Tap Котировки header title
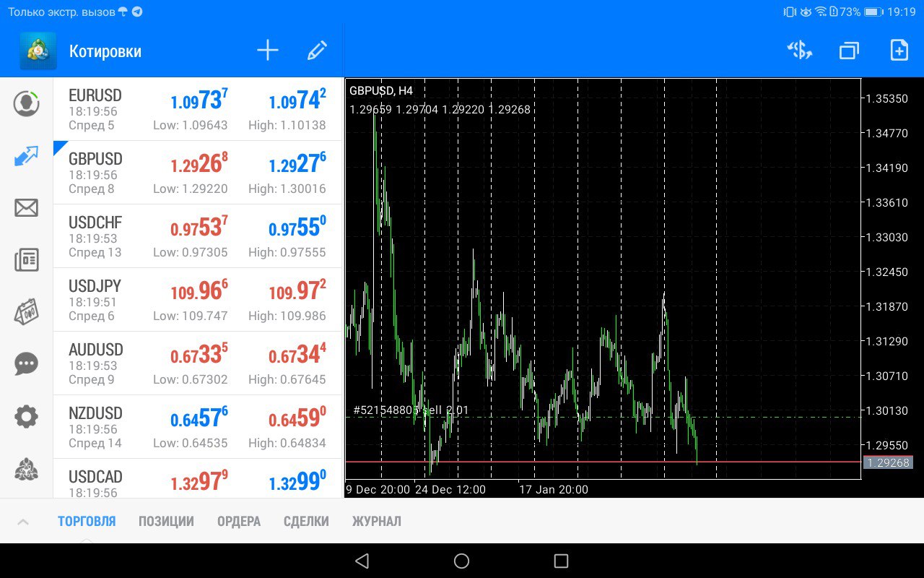924x578 pixels. (105, 51)
